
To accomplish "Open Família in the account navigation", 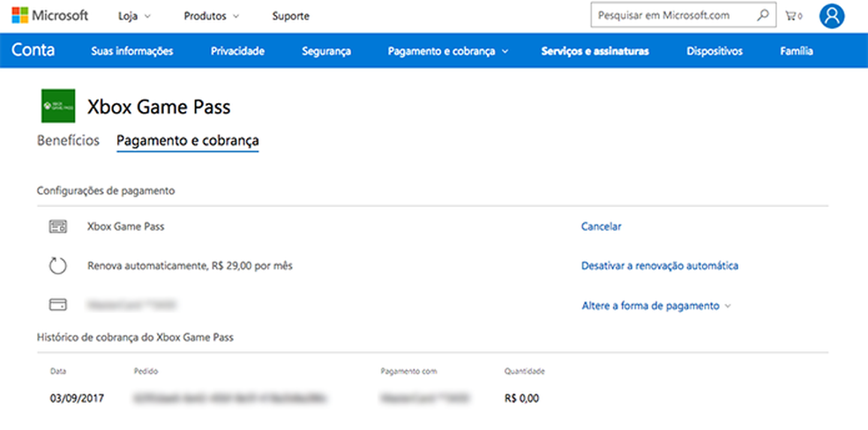I will pyautogui.click(x=797, y=51).
